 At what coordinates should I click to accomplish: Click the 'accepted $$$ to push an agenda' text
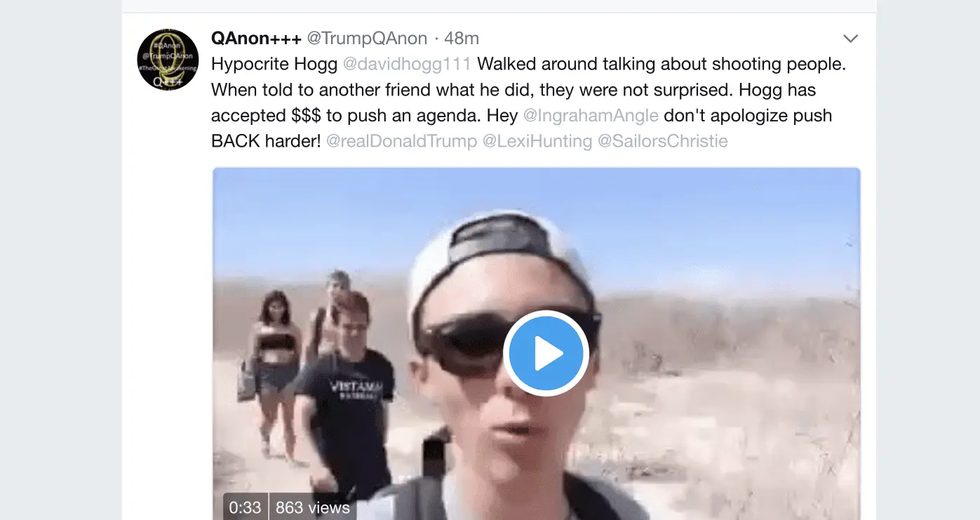(x=364, y=115)
